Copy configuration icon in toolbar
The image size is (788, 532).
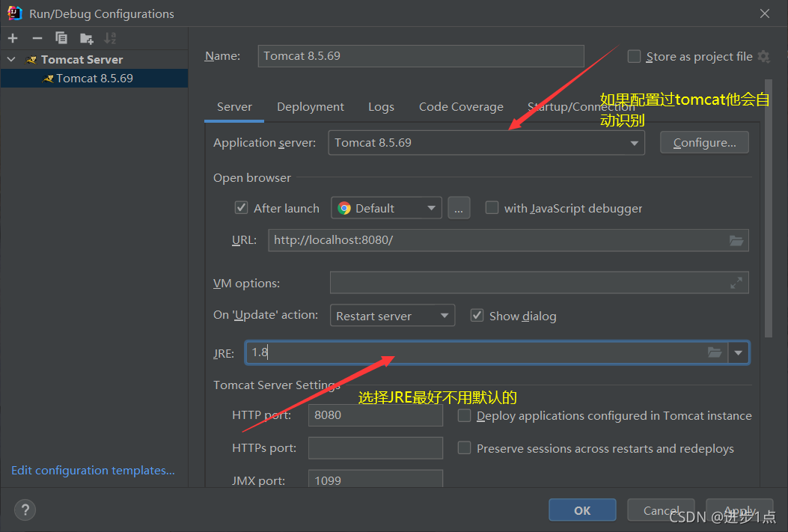click(x=61, y=38)
